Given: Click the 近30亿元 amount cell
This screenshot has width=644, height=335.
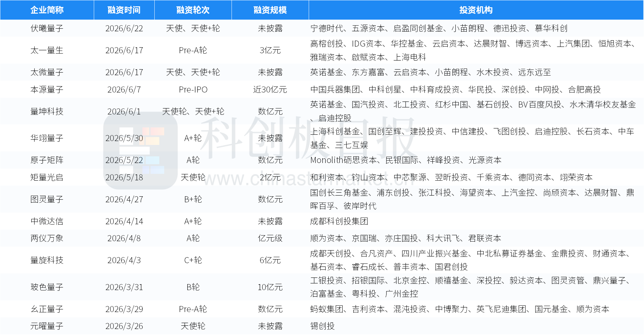Looking at the screenshot, I should pyautogui.click(x=270, y=89).
